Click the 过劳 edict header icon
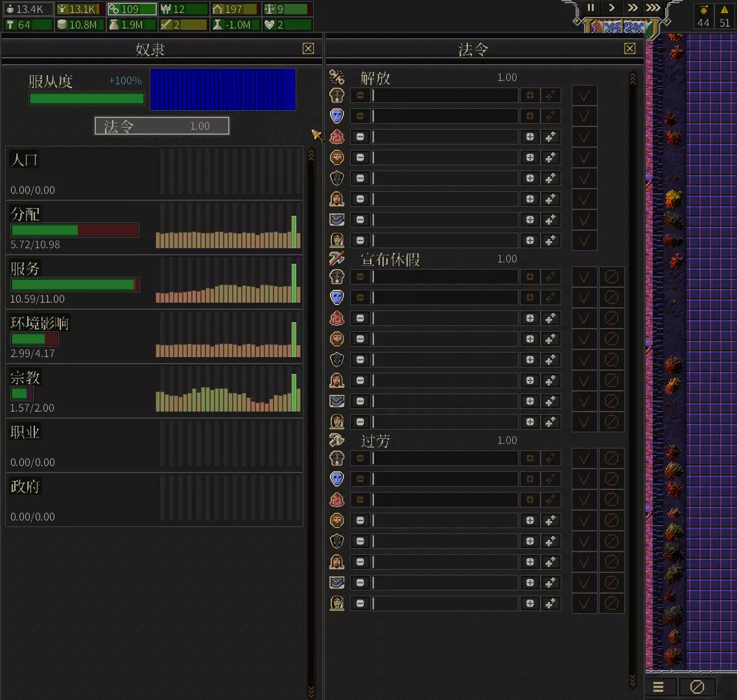Viewport: 737px width, 700px height. click(336, 440)
